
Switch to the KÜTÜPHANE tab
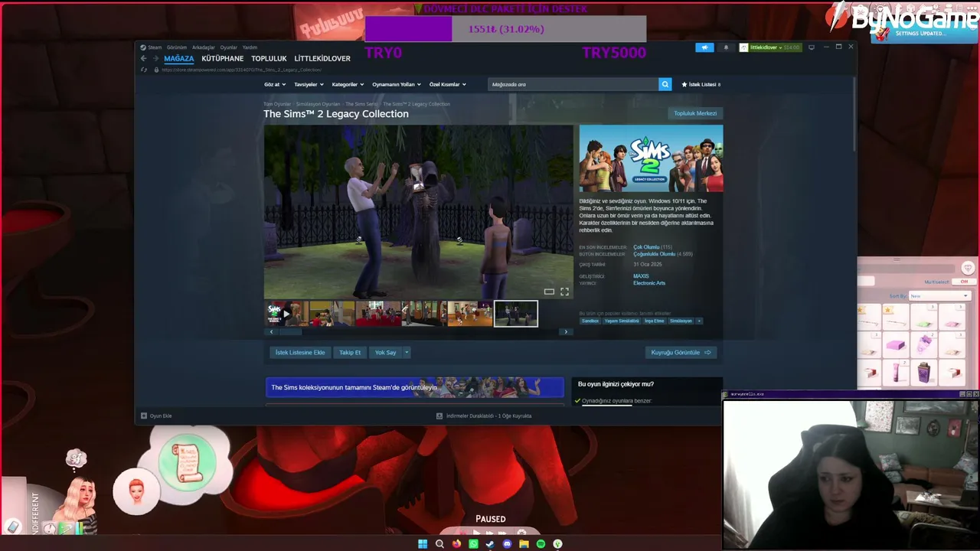click(x=223, y=58)
